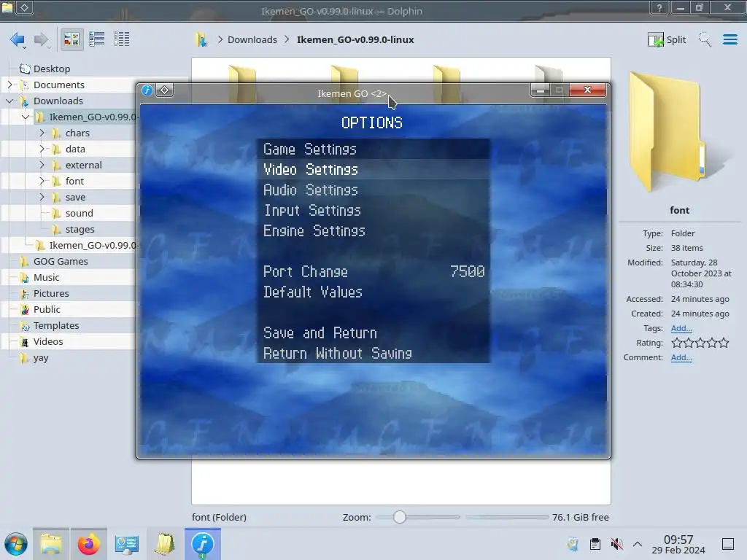Adjust the Zoom slider handle
The height and width of the screenshot is (560, 747).
pyautogui.click(x=400, y=517)
